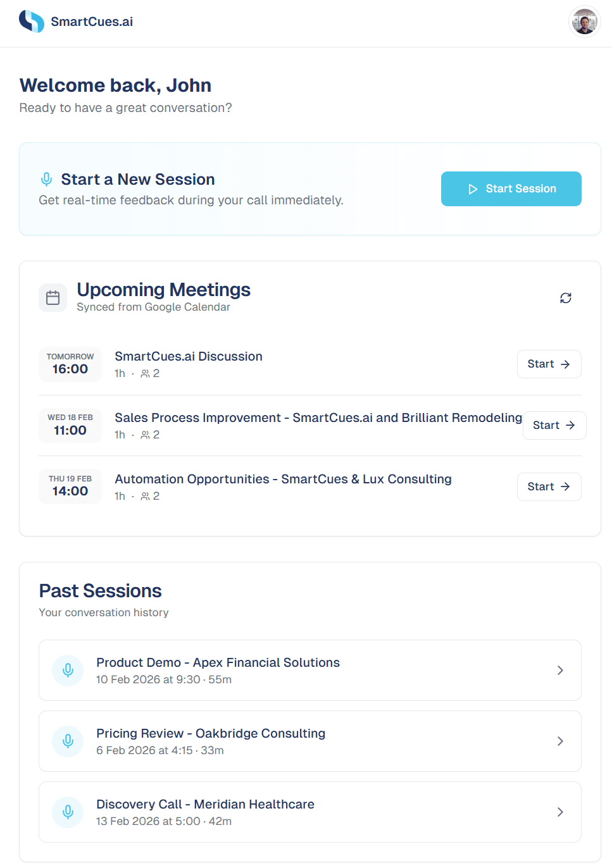Click the microphone icon on Pricing Review session
612x868 pixels.
pyautogui.click(x=68, y=741)
